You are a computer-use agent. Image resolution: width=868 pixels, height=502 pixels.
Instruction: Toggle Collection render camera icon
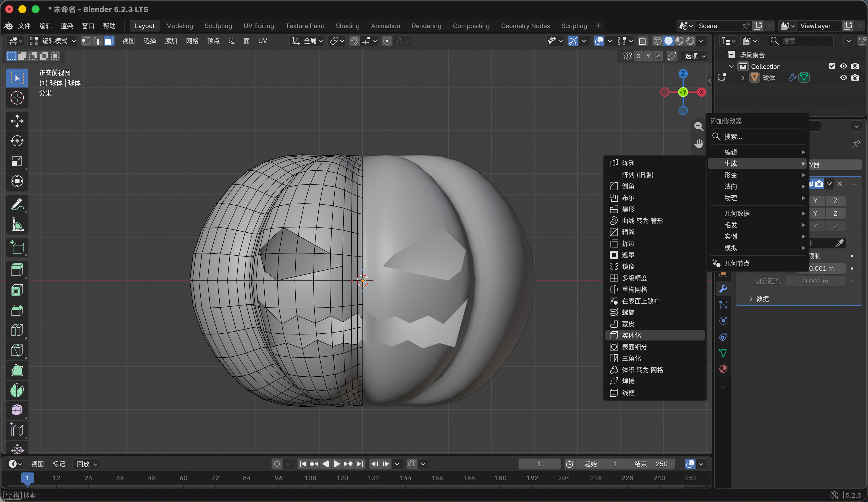coord(855,66)
